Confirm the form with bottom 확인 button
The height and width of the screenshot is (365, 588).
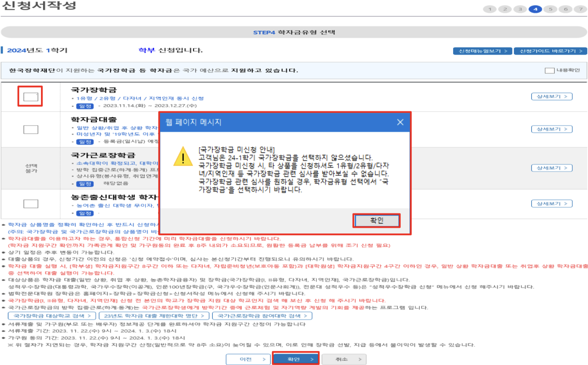pyautogui.click(x=296, y=359)
